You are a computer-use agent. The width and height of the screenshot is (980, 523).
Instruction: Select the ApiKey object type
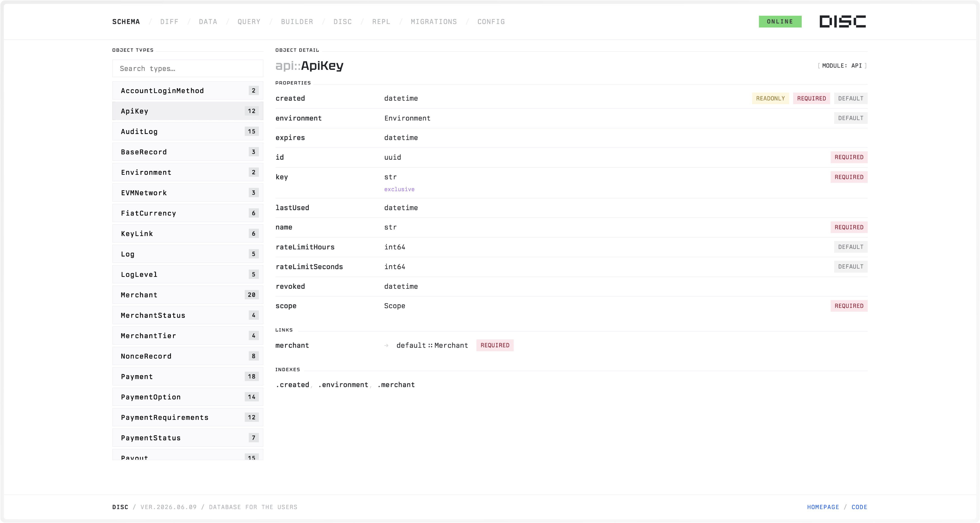pos(187,111)
